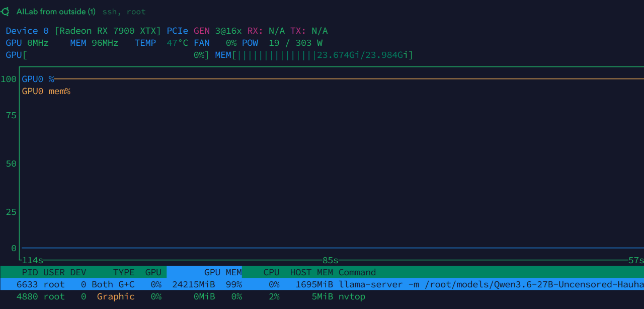Click the PID column header

[30, 272]
